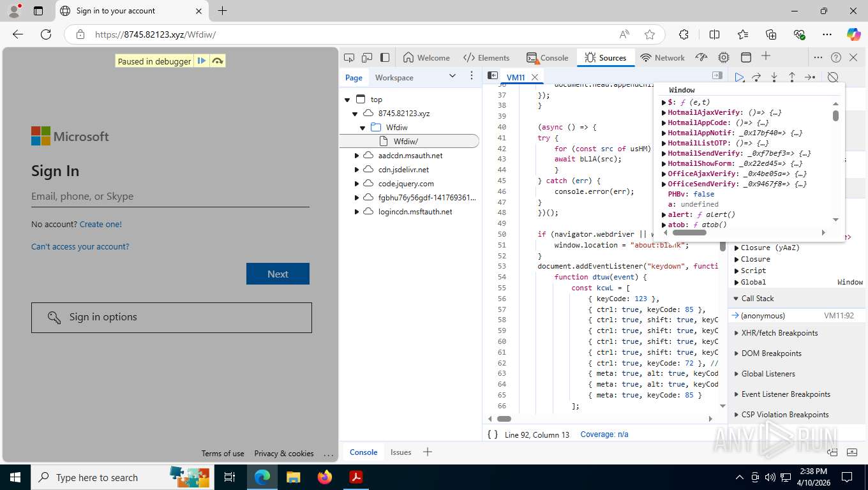This screenshot has height=490, width=868.
Task: Open the Application tool icon
Action: tap(745, 57)
